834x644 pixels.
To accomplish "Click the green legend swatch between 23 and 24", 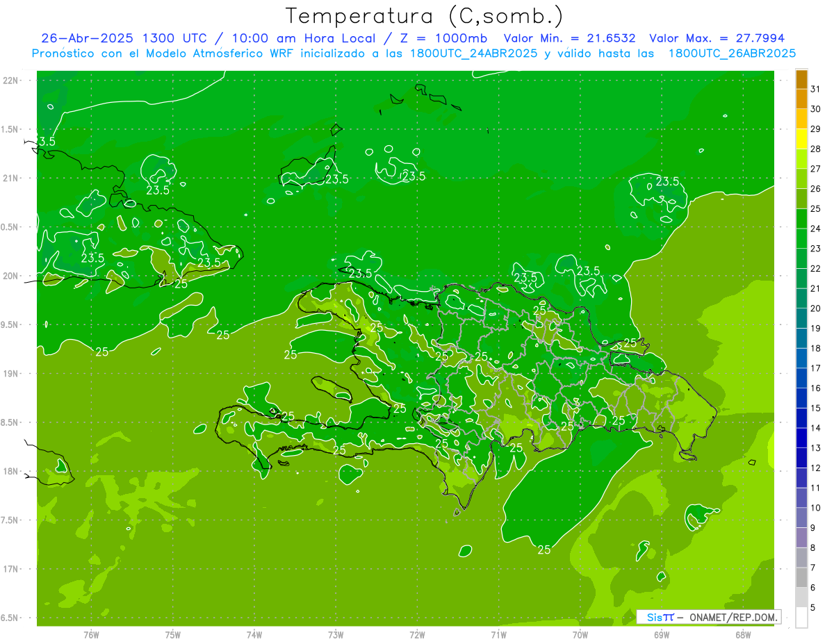I will [801, 239].
